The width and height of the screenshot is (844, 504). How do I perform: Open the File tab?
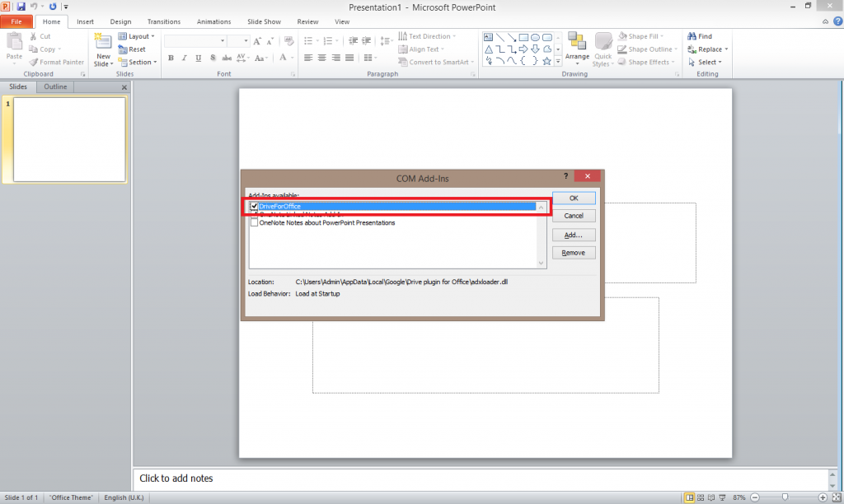click(16, 21)
